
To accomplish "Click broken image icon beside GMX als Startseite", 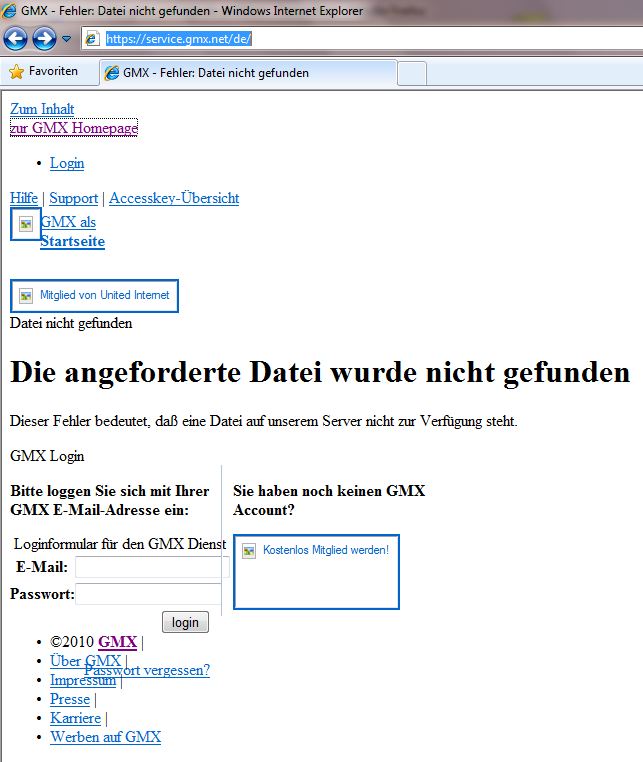I will click(26, 224).
